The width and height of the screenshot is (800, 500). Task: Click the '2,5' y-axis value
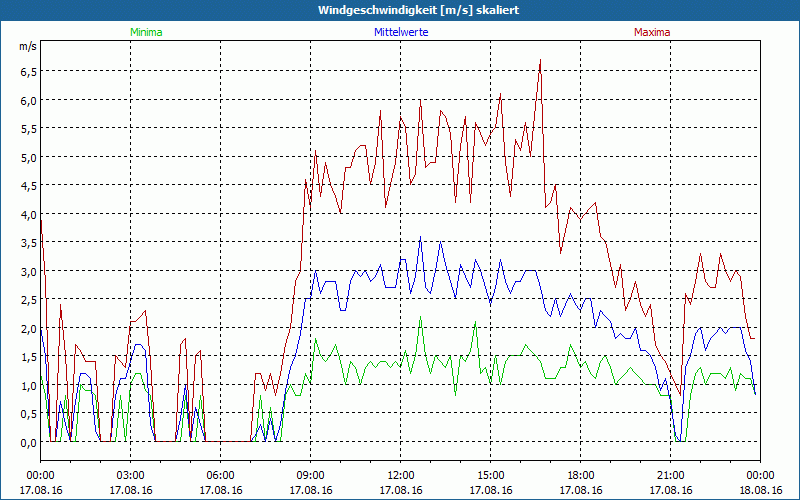(x=29, y=301)
